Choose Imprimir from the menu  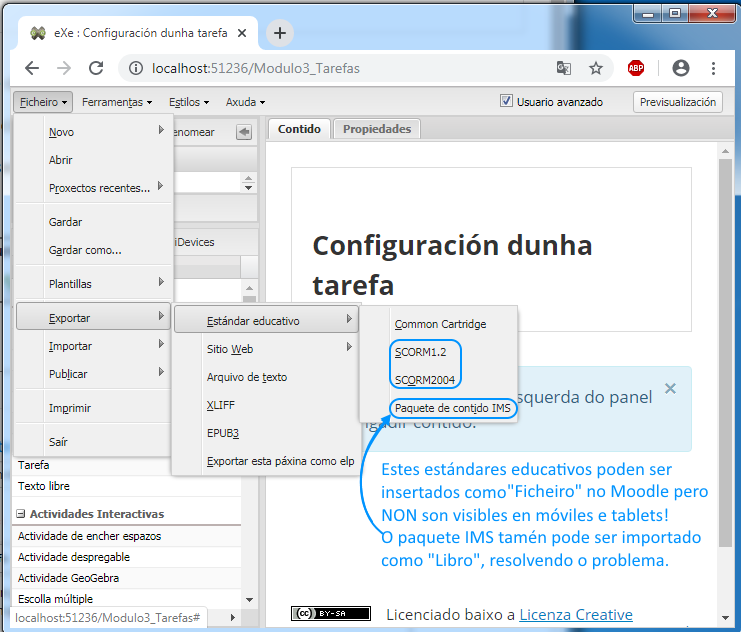coord(93,408)
